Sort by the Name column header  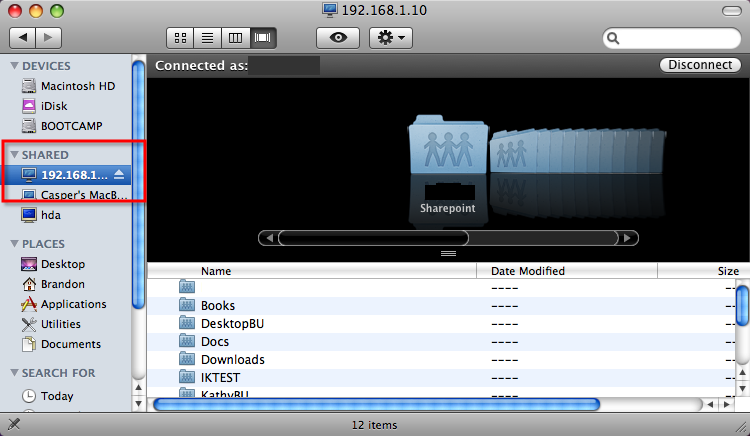312,271
